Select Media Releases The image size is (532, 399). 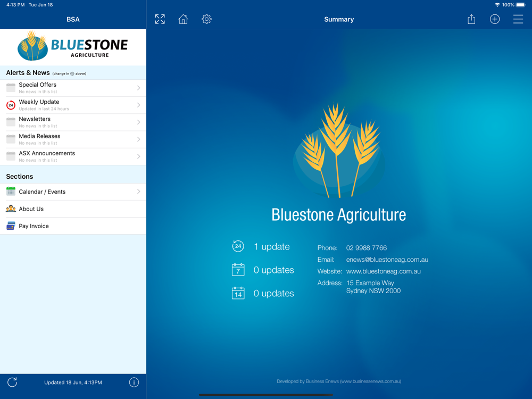(73, 139)
